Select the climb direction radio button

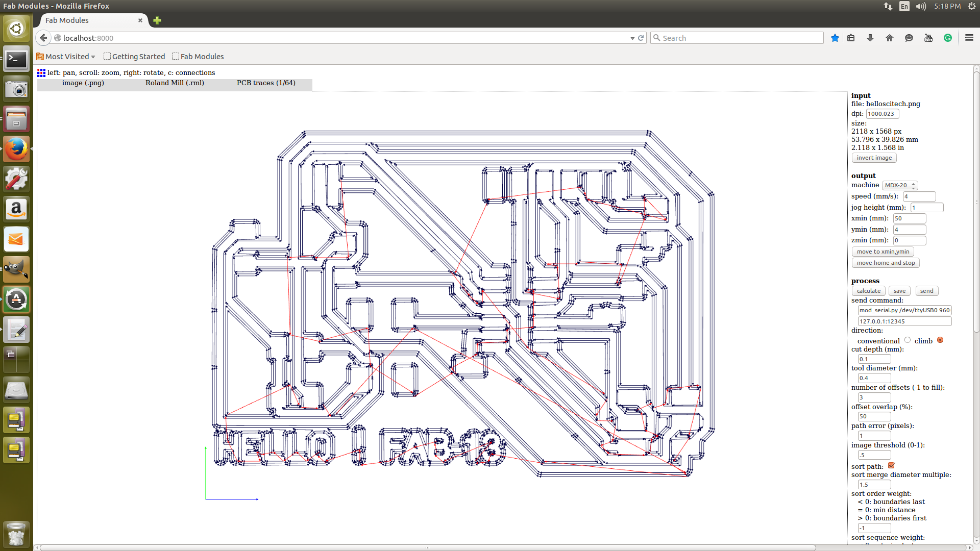click(940, 340)
